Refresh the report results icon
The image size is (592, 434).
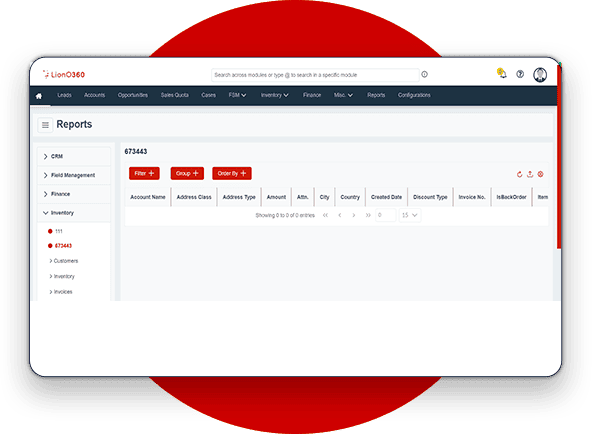[x=520, y=174]
